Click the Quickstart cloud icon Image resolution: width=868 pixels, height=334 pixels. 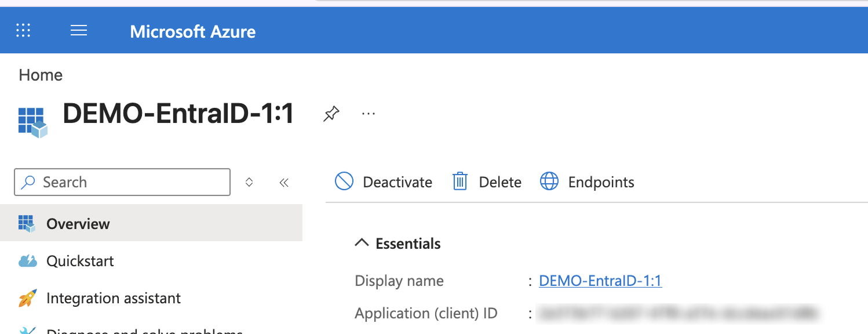click(28, 261)
